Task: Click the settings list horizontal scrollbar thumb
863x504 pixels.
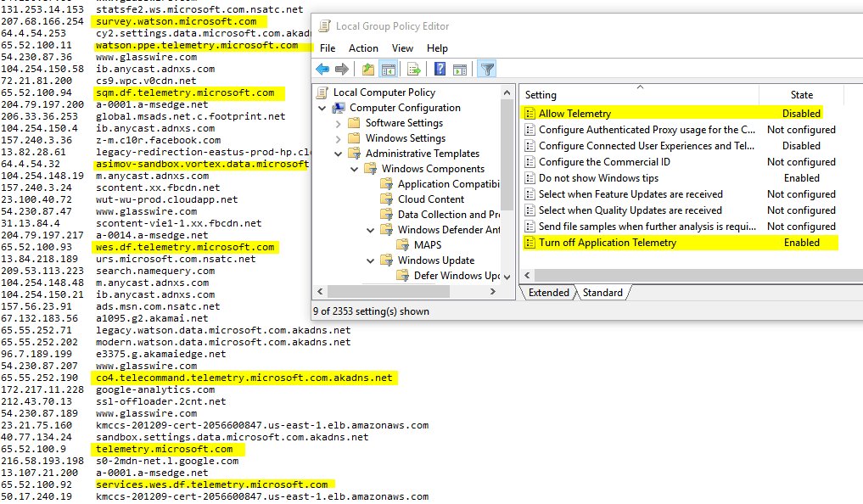Action: 698,275
